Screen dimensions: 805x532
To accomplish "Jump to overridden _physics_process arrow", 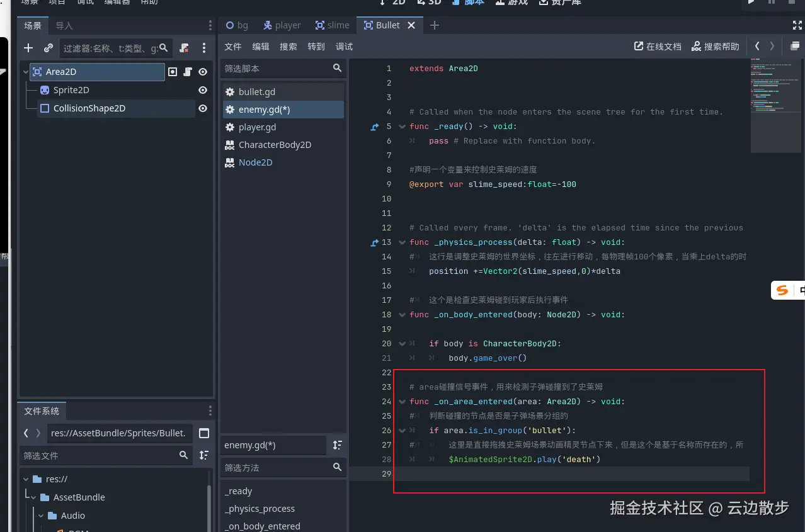I will click(375, 242).
